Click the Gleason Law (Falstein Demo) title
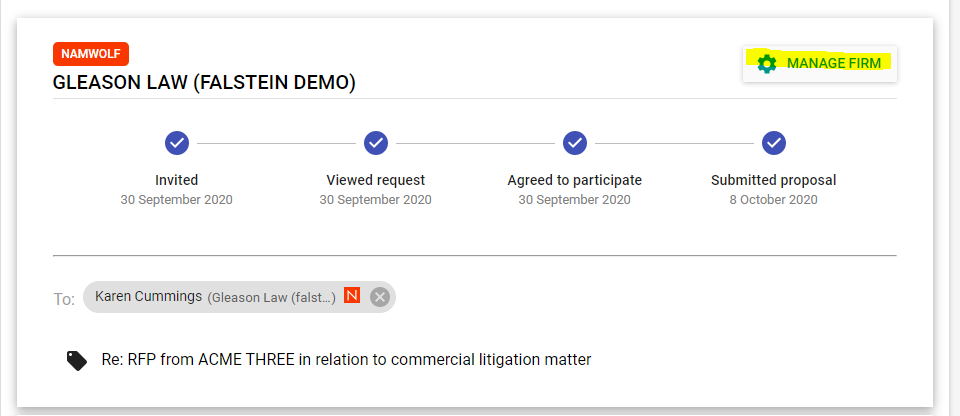This screenshot has height=416, width=960. click(204, 83)
